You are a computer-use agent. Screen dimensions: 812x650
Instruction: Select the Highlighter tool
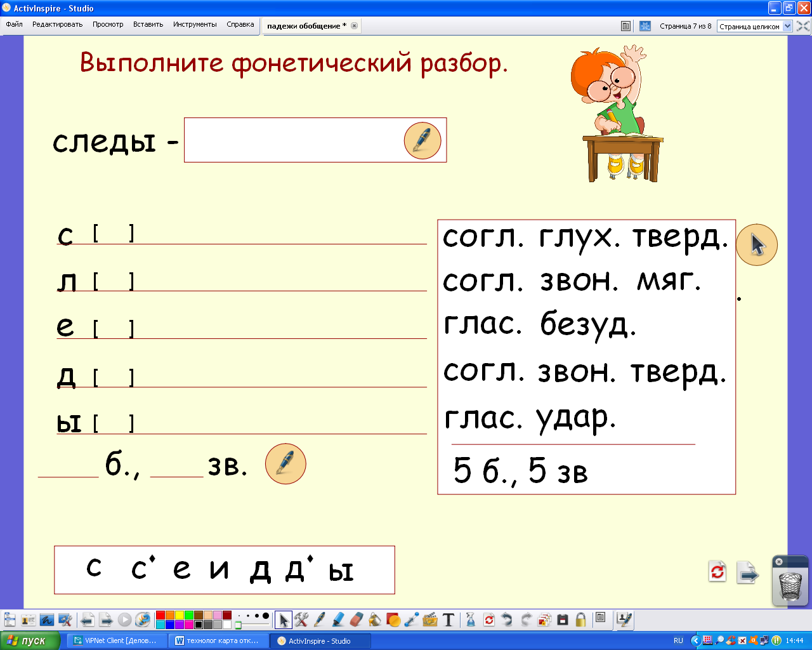338,620
